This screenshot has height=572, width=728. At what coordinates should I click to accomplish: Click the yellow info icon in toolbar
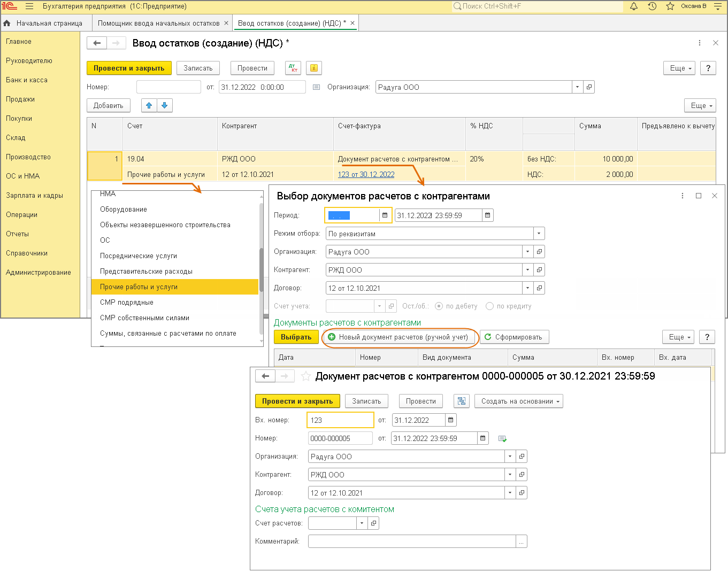click(x=314, y=68)
